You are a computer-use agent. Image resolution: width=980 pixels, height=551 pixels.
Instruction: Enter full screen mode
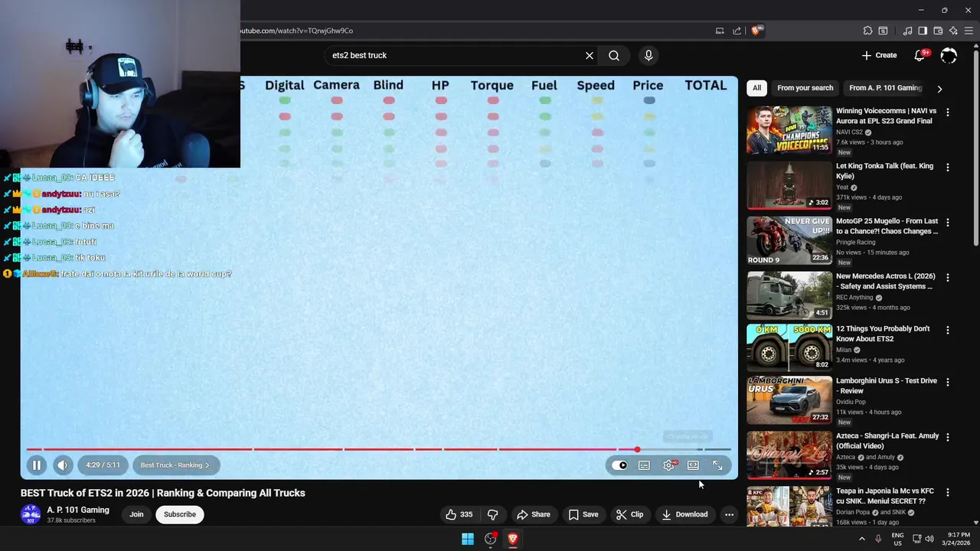click(x=717, y=465)
